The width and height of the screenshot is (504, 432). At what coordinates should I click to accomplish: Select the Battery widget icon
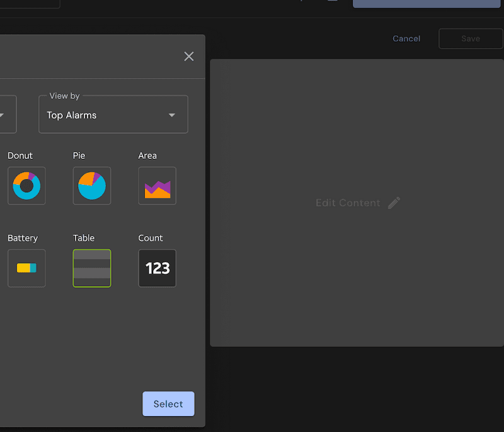(x=26, y=268)
